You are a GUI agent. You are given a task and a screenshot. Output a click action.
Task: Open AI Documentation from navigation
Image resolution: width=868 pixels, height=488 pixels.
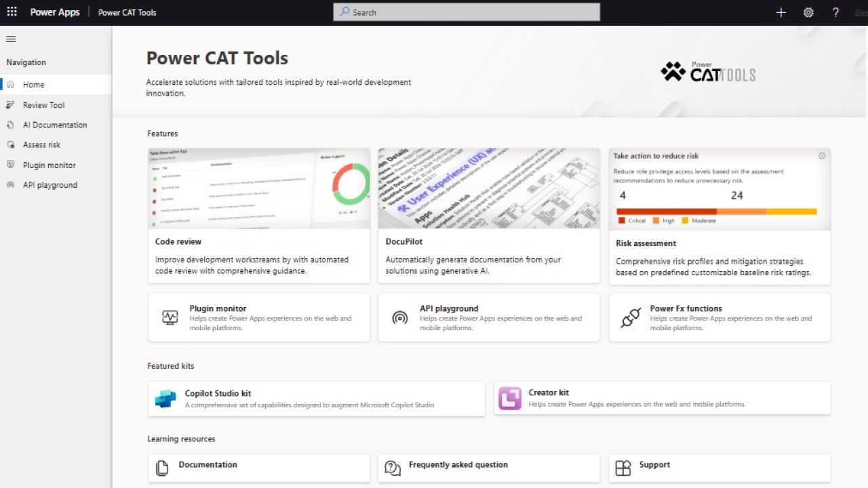click(x=56, y=125)
